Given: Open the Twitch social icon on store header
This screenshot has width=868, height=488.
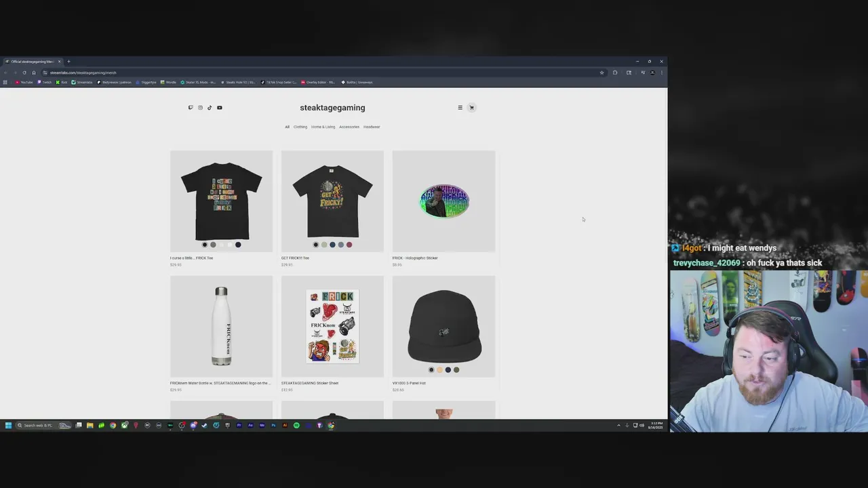Looking at the screenshot, I should 191,108.
